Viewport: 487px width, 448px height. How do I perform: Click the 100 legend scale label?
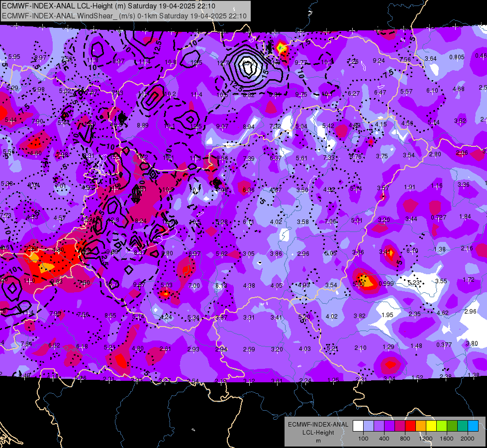tap(363, 439)
